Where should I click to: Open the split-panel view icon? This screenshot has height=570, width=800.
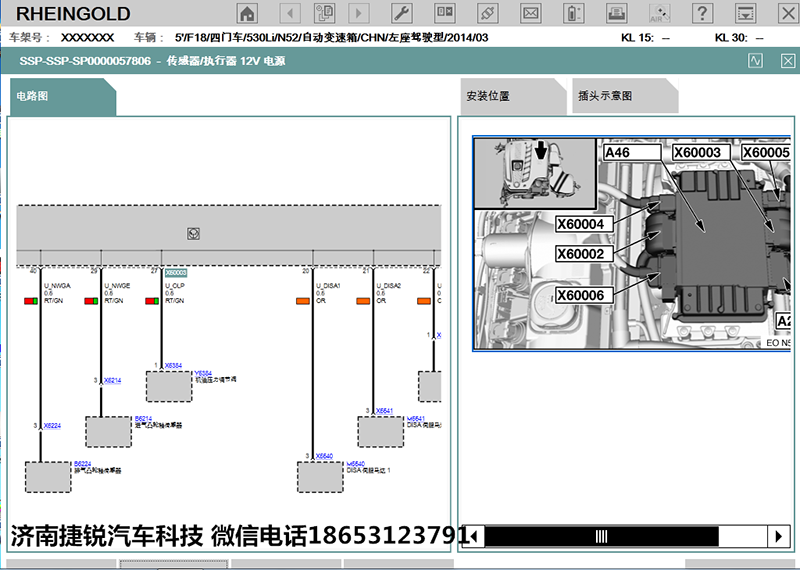[x=444, y=13]
